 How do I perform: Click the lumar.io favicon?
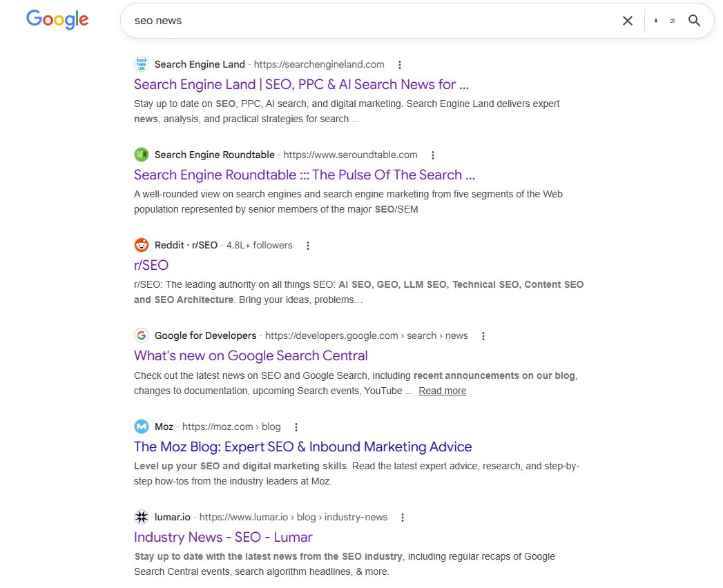[142, 517]
